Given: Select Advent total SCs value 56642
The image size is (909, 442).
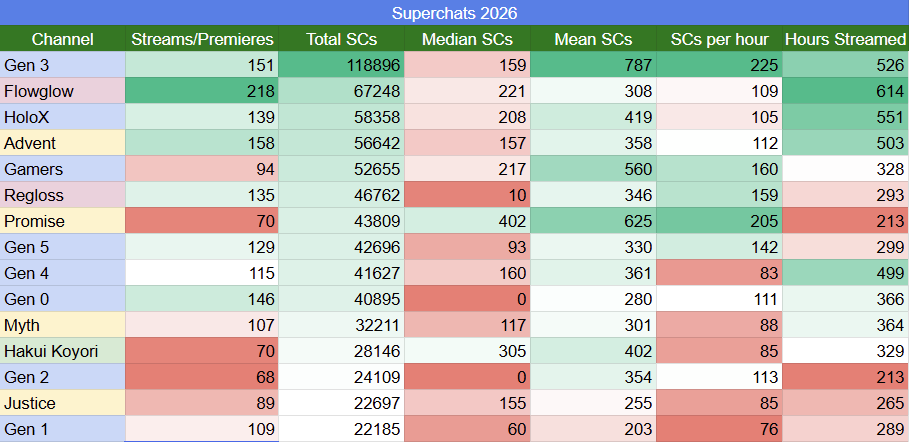Looking at the screenshot, I should point(341,143).
